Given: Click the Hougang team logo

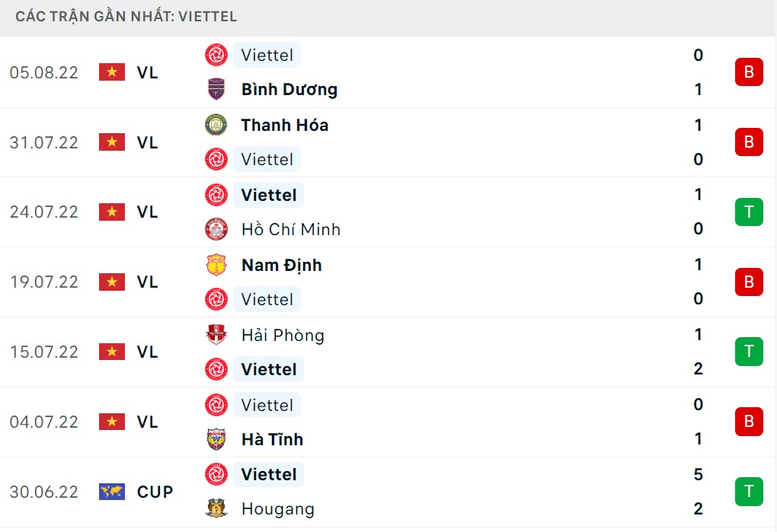Looking at the screenshot, I should tap(216, 508).
